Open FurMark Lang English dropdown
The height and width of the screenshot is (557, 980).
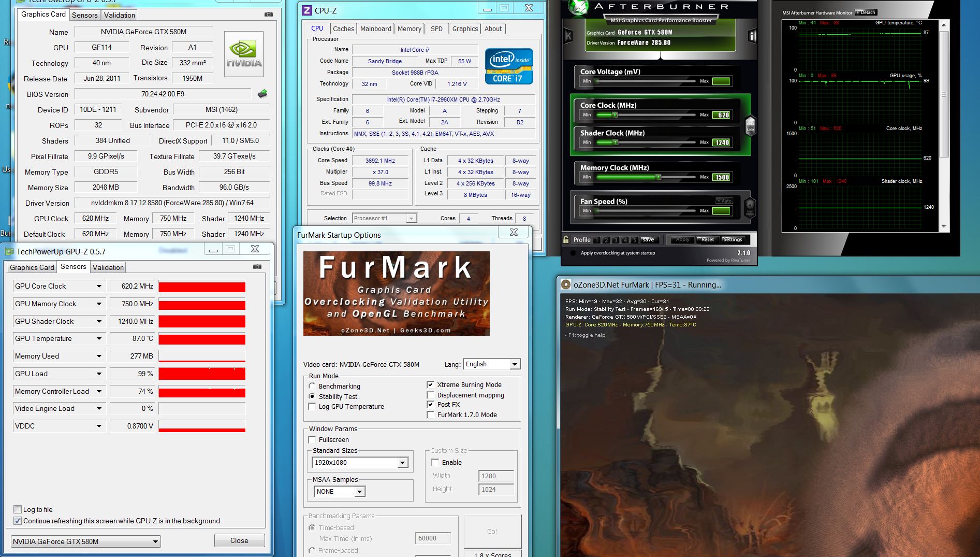tap(491, 364)
